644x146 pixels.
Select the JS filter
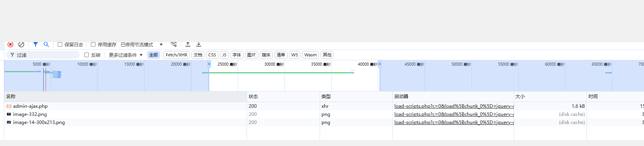(224, 55)
